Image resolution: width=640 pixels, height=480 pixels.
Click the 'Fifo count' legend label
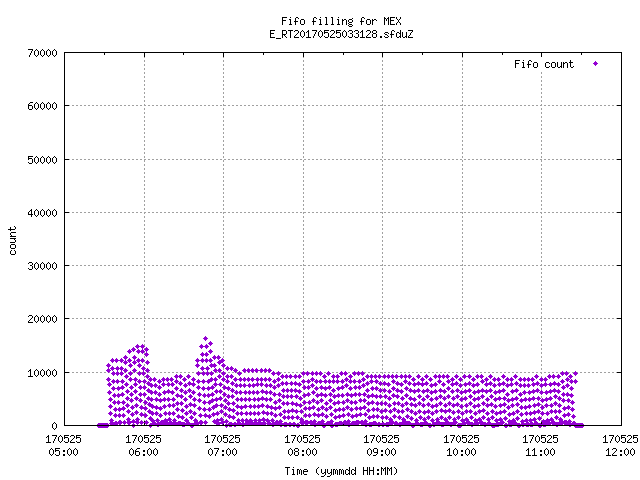click(544, 64)
